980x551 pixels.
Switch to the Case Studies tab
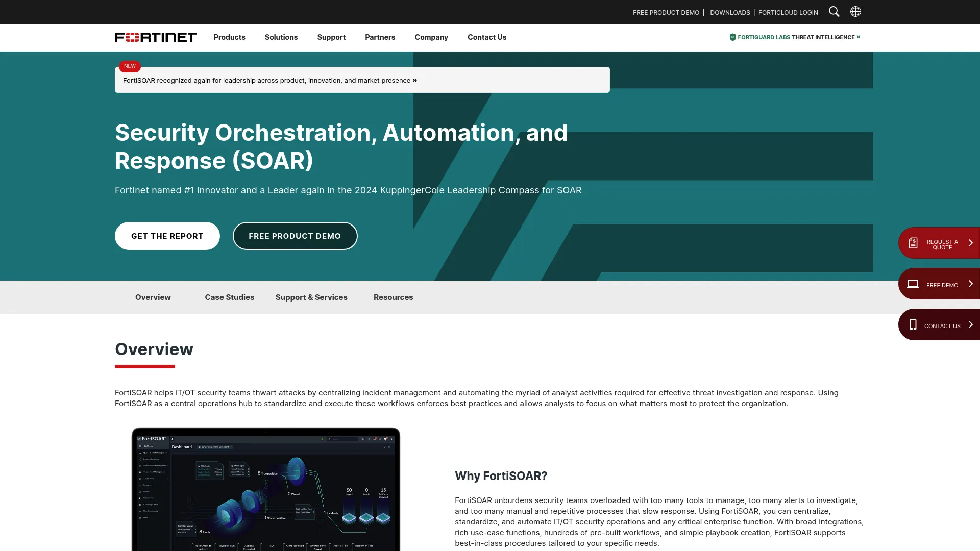click(x=230, y=297)
